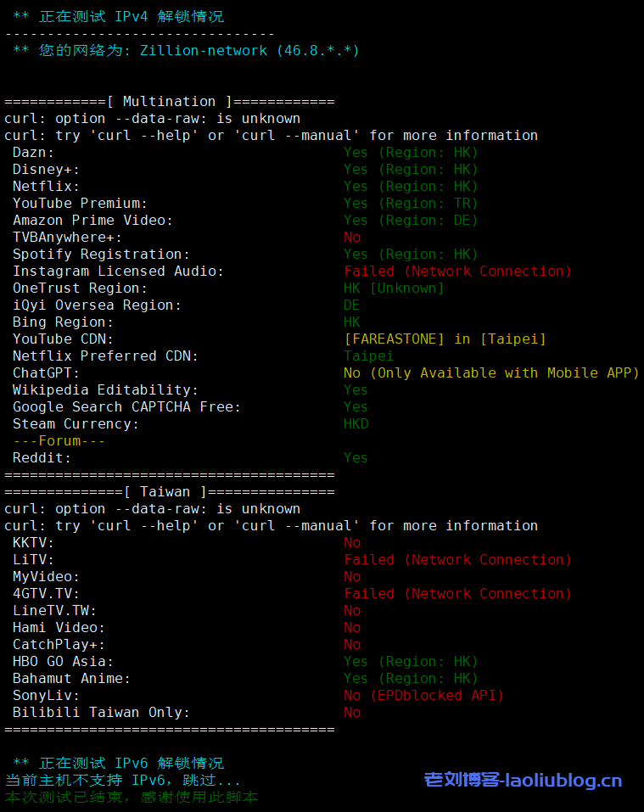
Task: Click the laoliublog.cn watermark link
Action: [x=523, y=781]
